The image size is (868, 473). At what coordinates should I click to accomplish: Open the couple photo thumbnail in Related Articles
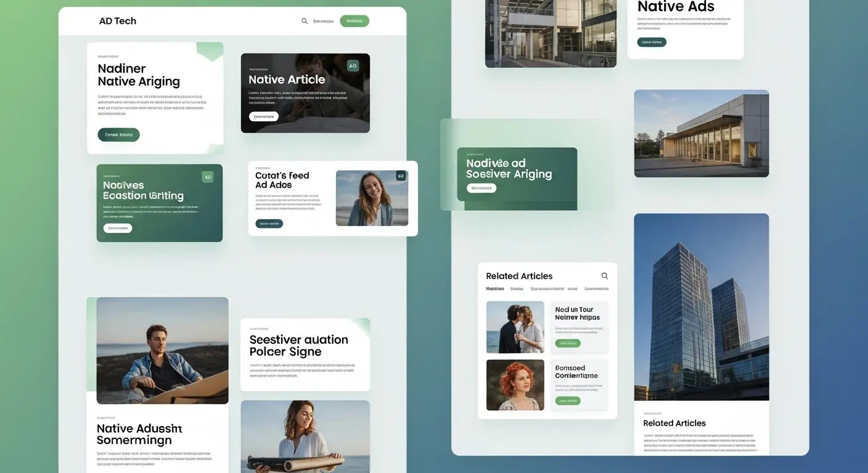pyautogui.click(x=515, y=328)
